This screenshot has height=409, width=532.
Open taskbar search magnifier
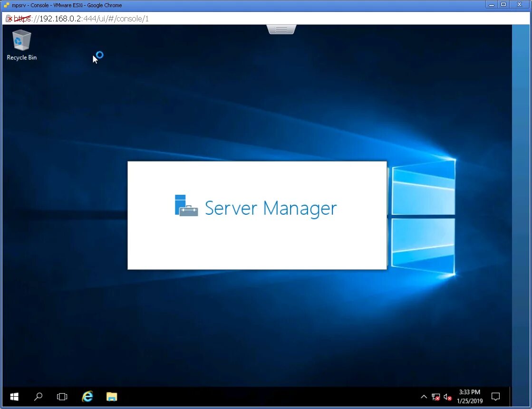pos(39,397)
